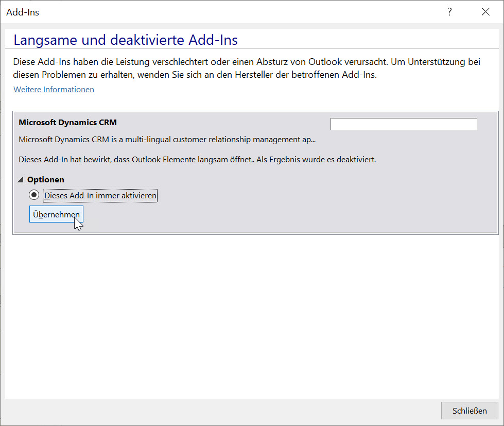The width and height of the screenshot is (504, 426).
Task: Click the 'Microsoft Dynamics CRM' bold add-in title
Action: pos(67,123)
